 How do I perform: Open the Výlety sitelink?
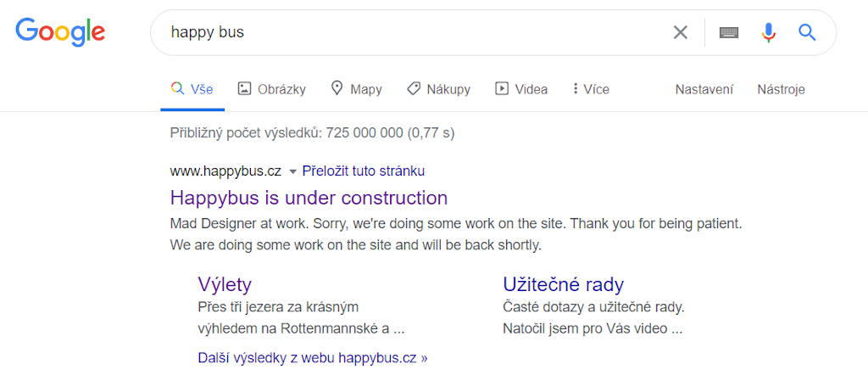[225, 283]
